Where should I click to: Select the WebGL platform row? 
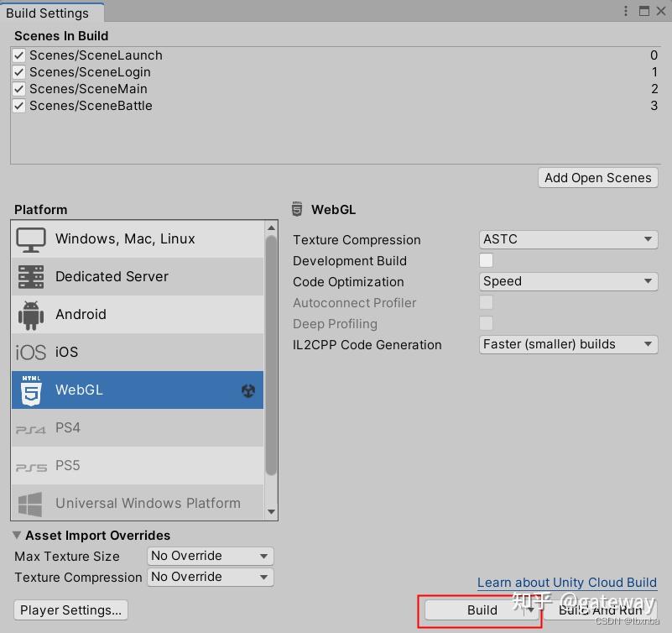pos(138,390)
